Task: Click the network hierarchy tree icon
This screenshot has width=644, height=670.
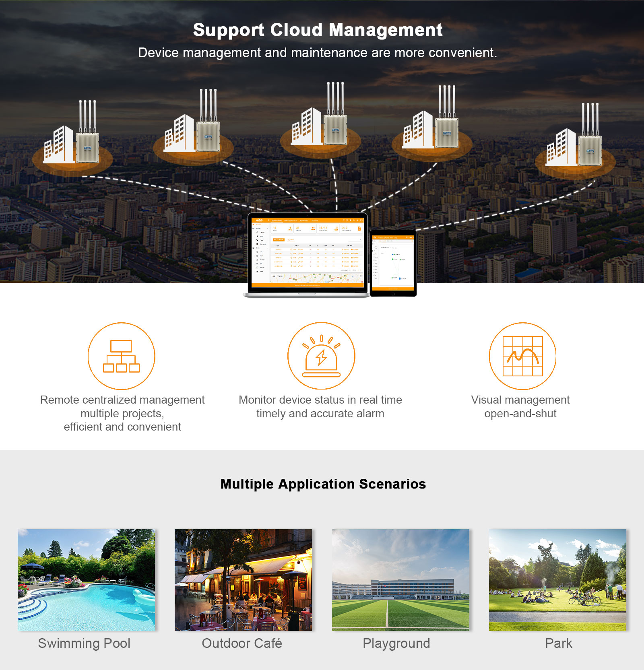Action: pyautogui.click(x=121, y=356)
